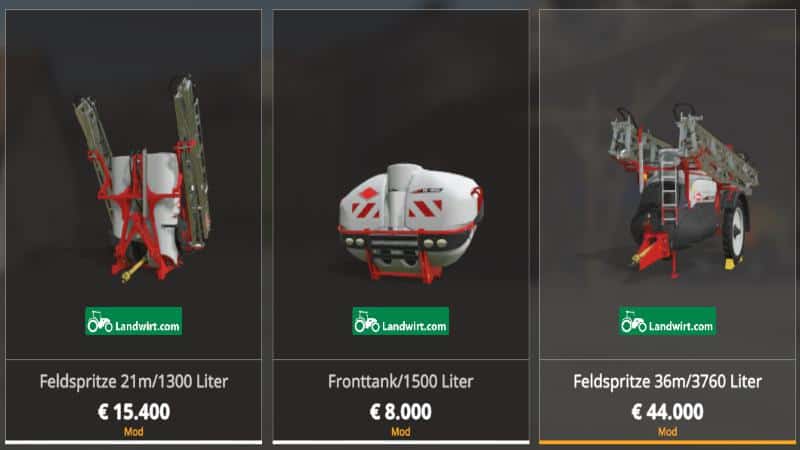Open the Feldspritze 36m/3760 Liter title
Image resolution: width=800 pixels, height=450 pixels.
[667, 381]
